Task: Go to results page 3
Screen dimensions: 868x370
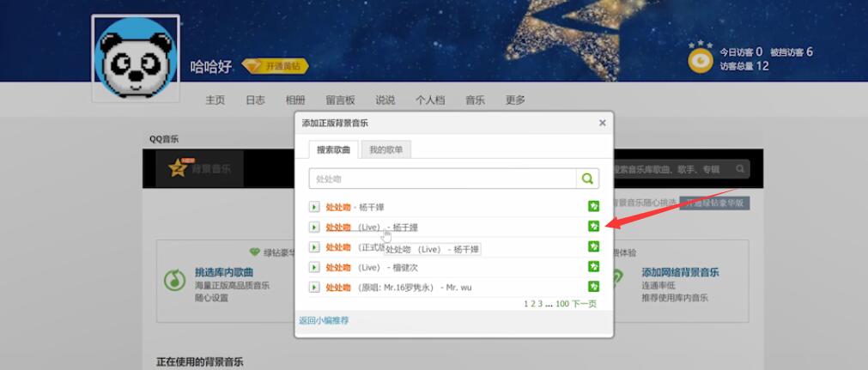Action: (540, 304)
